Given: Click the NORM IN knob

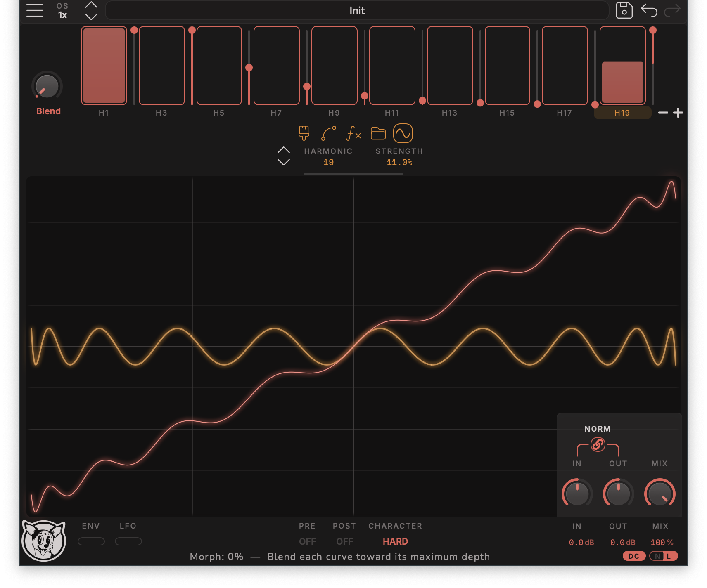Looking at the screenshot, I should click(x=577, y=493).
